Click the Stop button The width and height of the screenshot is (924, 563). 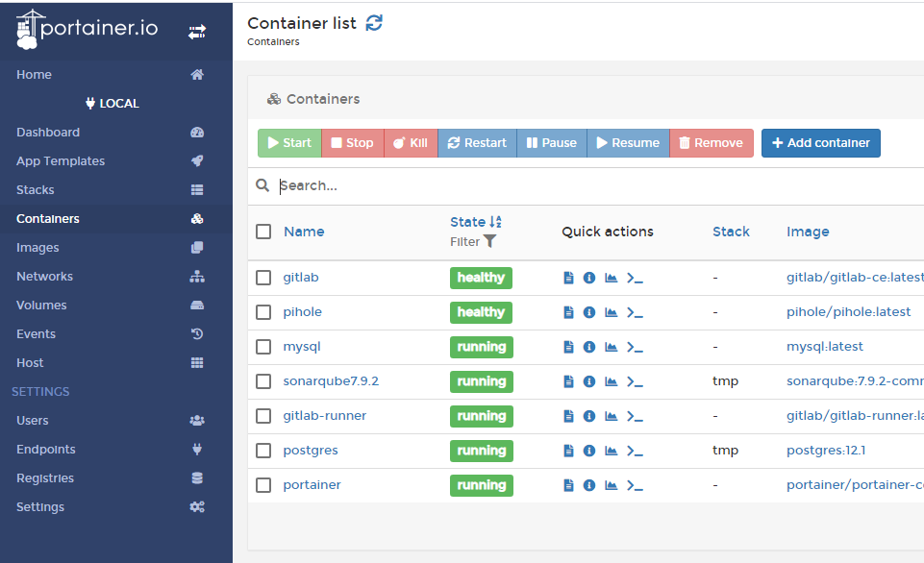[x=353, y=143]
